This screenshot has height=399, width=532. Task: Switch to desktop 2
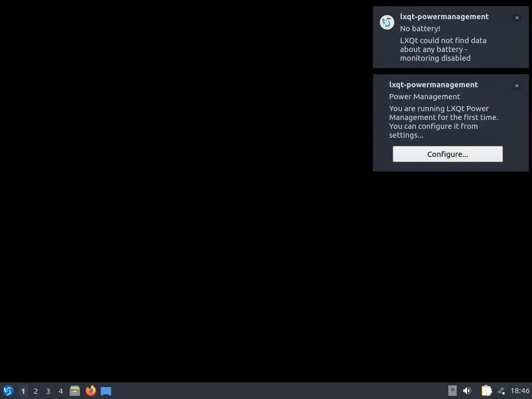pos(36,391)
